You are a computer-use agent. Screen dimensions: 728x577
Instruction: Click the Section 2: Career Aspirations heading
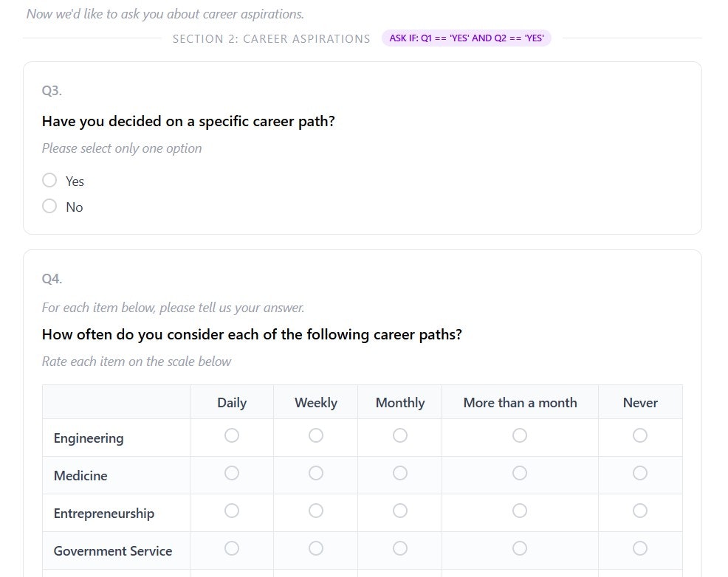[272, 38]
